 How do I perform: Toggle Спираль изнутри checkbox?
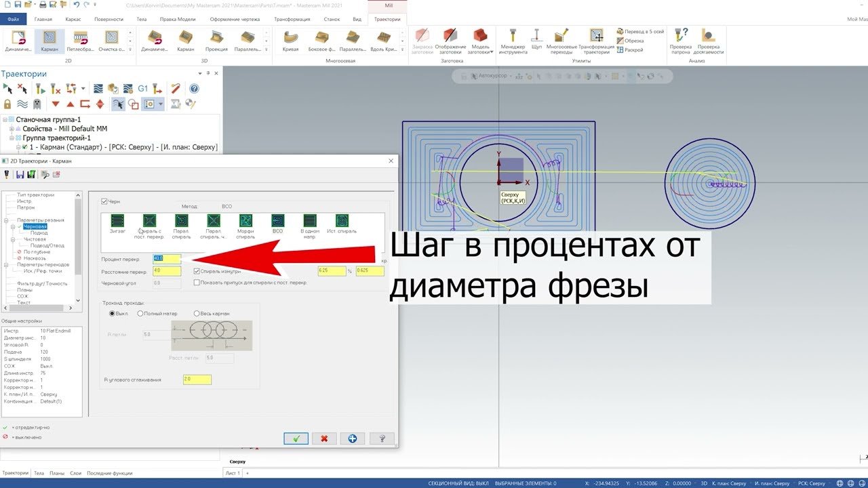tap(197, 271)
